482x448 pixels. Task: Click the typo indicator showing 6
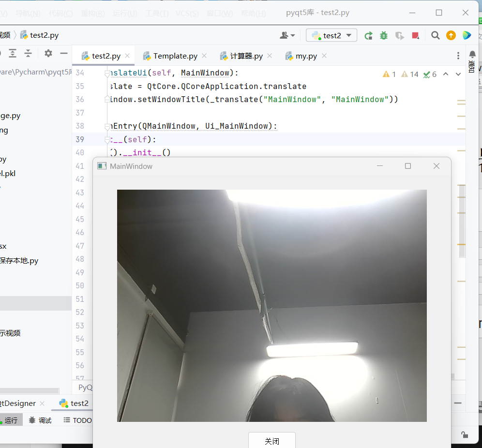[430, 74]
